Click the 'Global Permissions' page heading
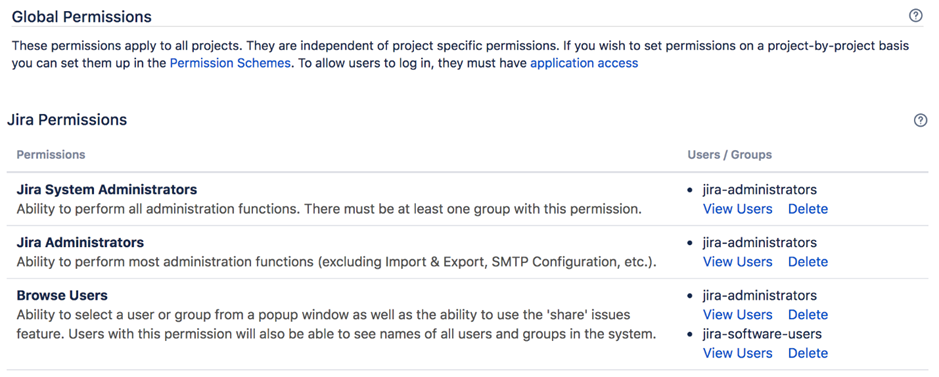 tap(81, 17)
